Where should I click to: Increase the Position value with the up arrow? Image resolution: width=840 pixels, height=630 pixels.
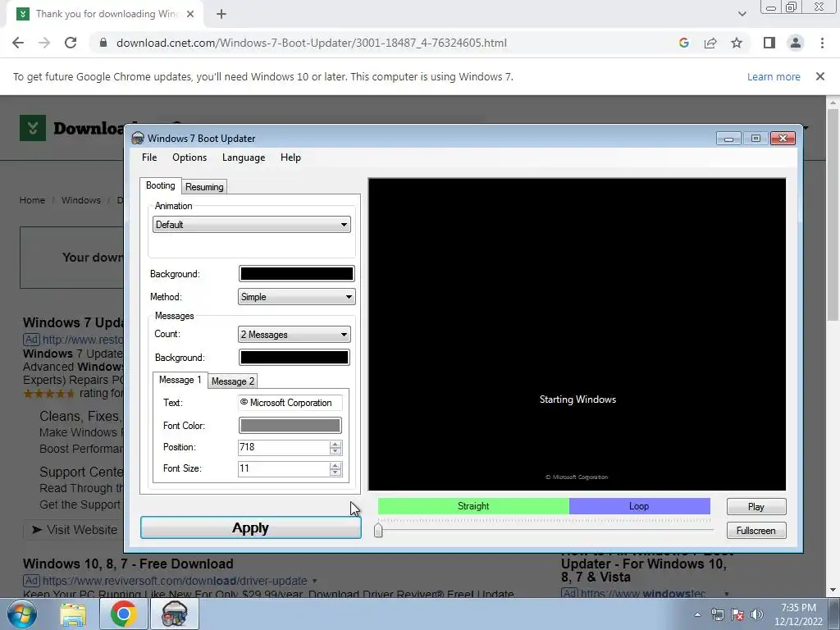coord(336,444)
